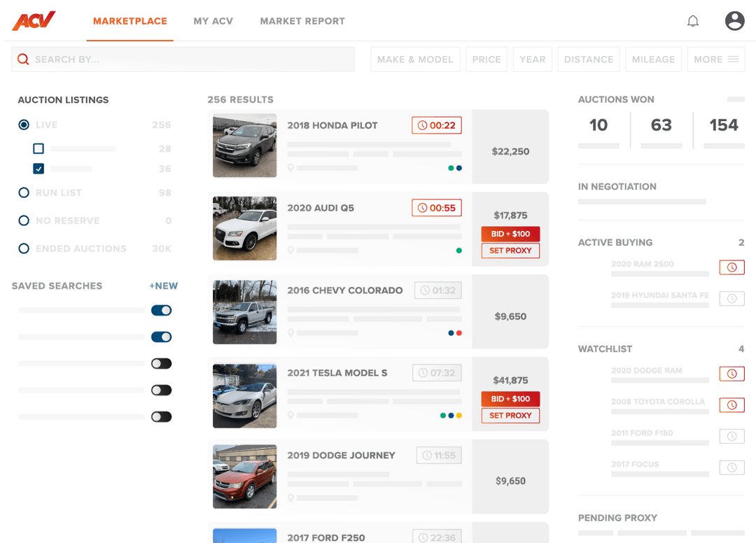Check the unchecked Live sub-filter checkbox
This screenshot has height=543, width=756.
pyautogui.click(x=38, y=148)
